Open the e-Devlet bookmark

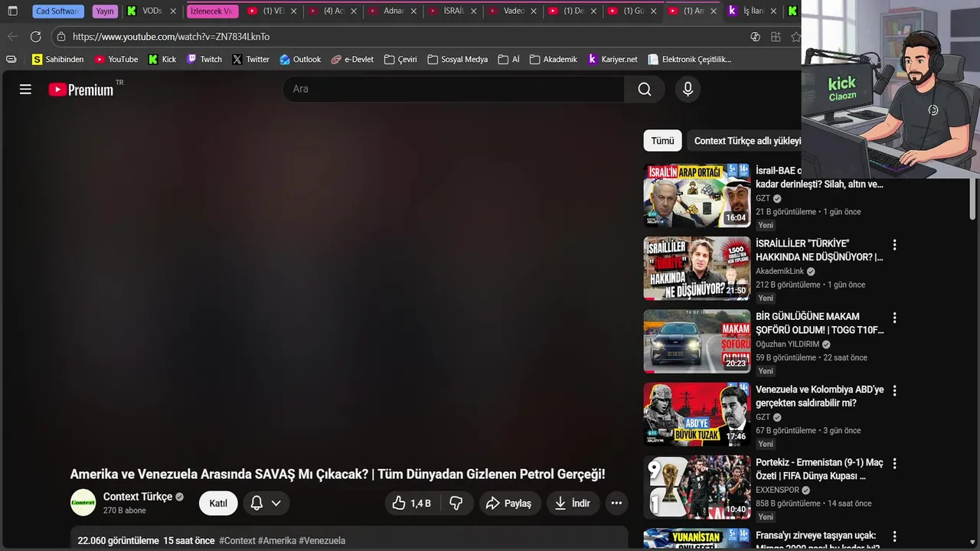coord(352,59)
